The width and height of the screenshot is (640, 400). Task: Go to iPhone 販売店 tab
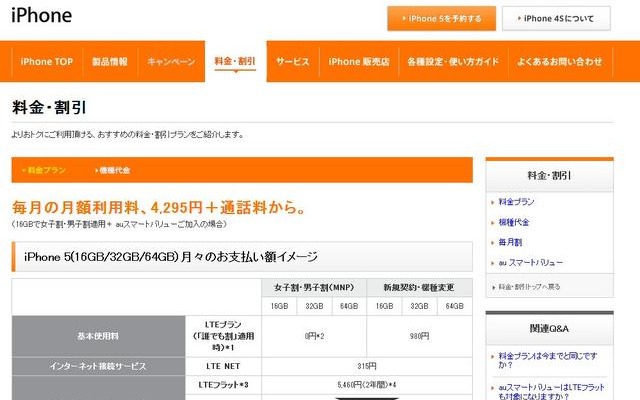(359, 62)
